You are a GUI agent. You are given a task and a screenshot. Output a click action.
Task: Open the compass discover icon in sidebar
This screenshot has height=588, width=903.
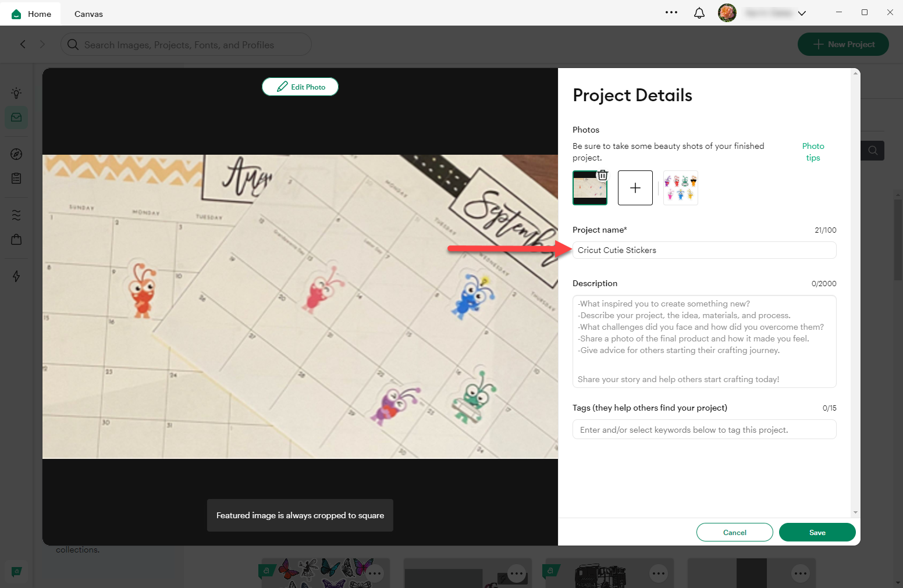[x=16, y=154]
